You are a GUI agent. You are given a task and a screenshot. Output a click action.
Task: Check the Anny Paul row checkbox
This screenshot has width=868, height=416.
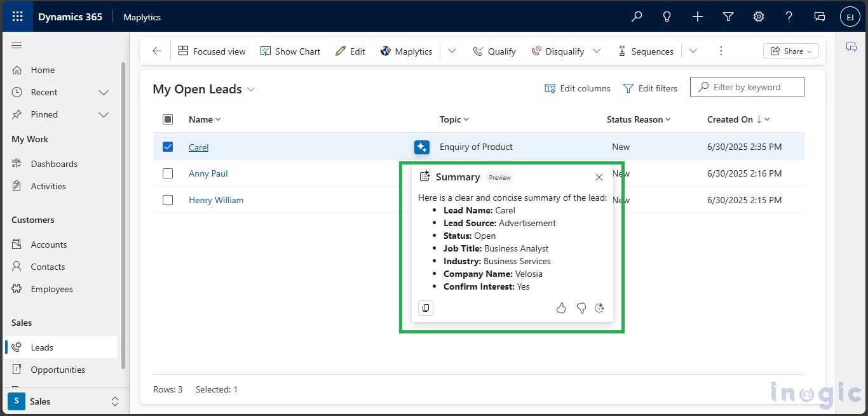click(168, 173)
